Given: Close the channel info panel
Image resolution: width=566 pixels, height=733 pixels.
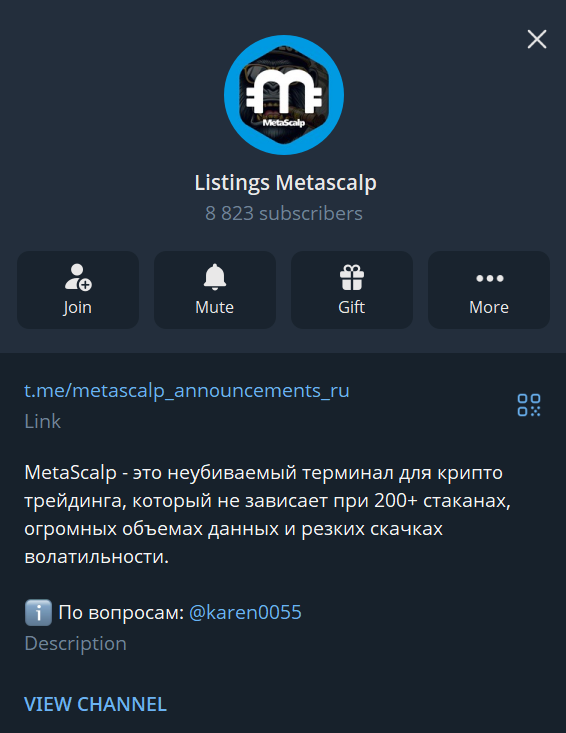Looking at the screenshot, I should coord(537,39).
